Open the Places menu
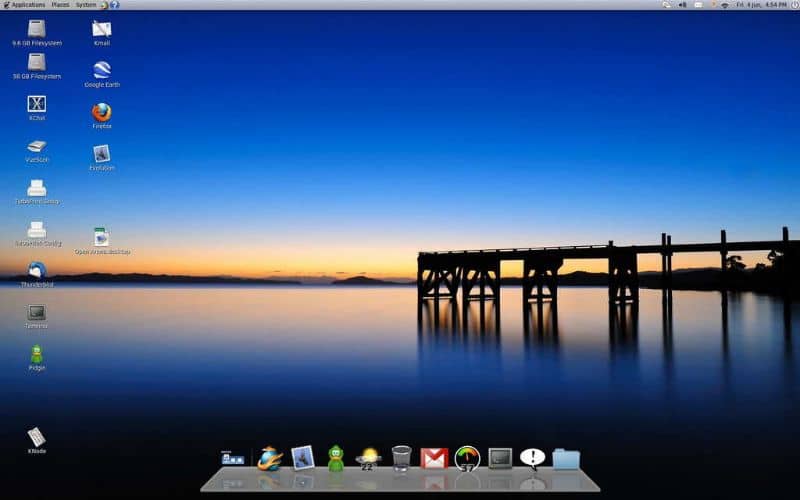Image resolution: width=800 pixels, height=500 pixels. click(60, 5)
